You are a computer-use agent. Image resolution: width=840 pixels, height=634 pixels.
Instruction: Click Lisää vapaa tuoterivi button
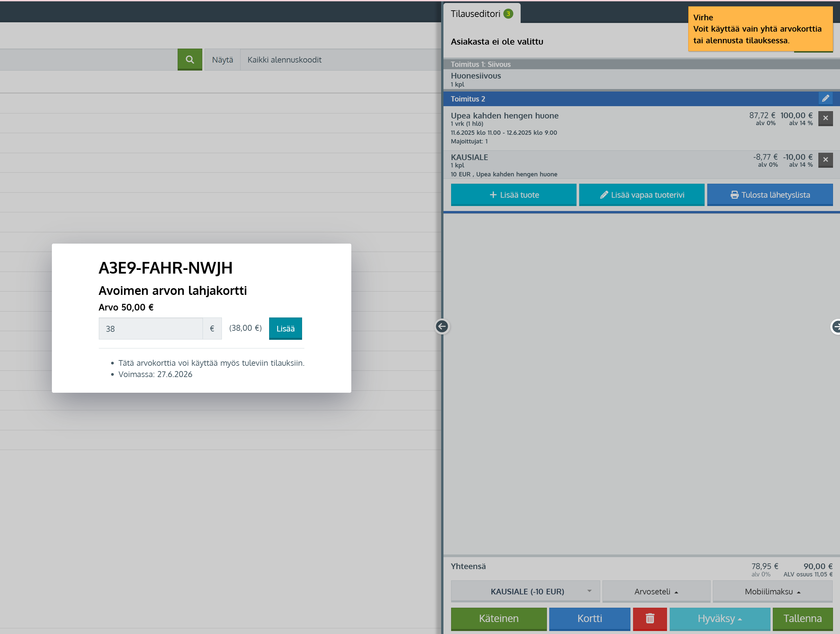coord(641,195)
